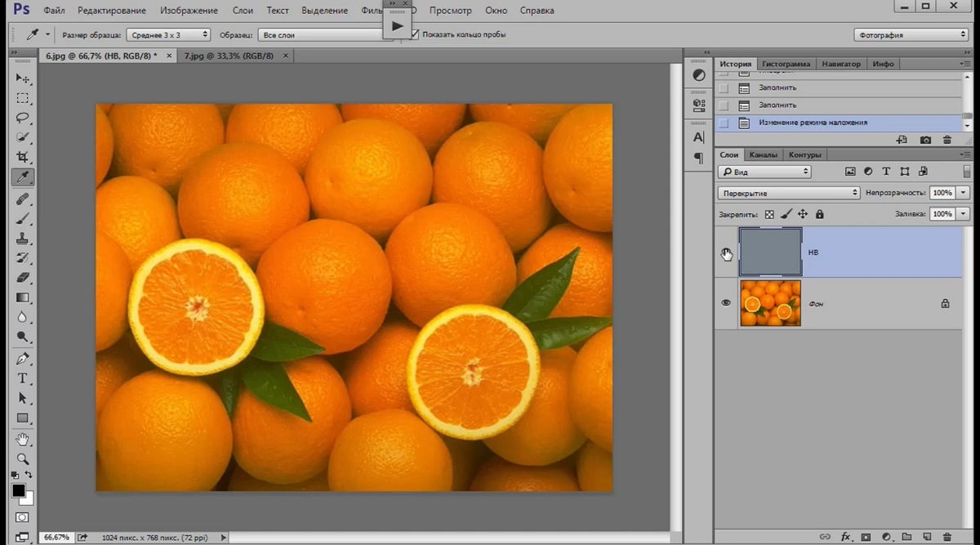Viewport: 980px width, 545px height.
Task: Click zoom percentage field 66,67%
Action: [56, 538]
